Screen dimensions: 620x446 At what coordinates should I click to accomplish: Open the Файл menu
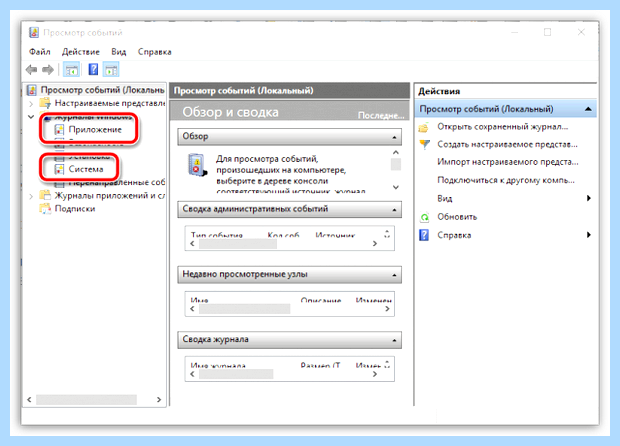tap(40, 52)
